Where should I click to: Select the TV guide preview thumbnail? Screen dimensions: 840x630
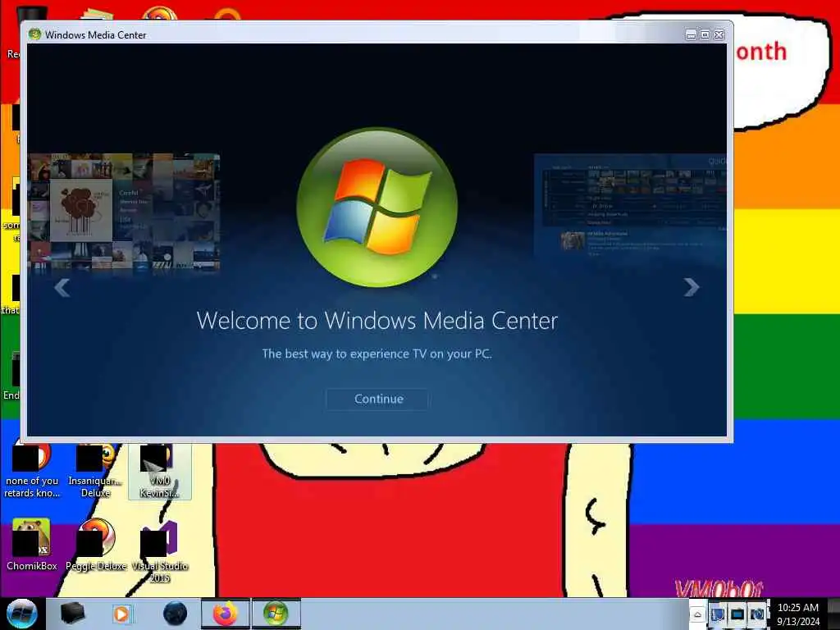630,206
